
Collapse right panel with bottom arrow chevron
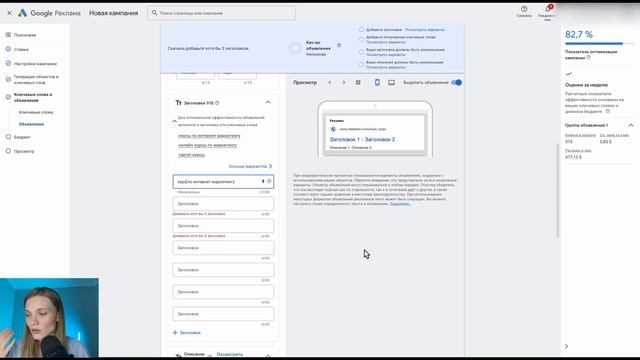click(567, 347)
